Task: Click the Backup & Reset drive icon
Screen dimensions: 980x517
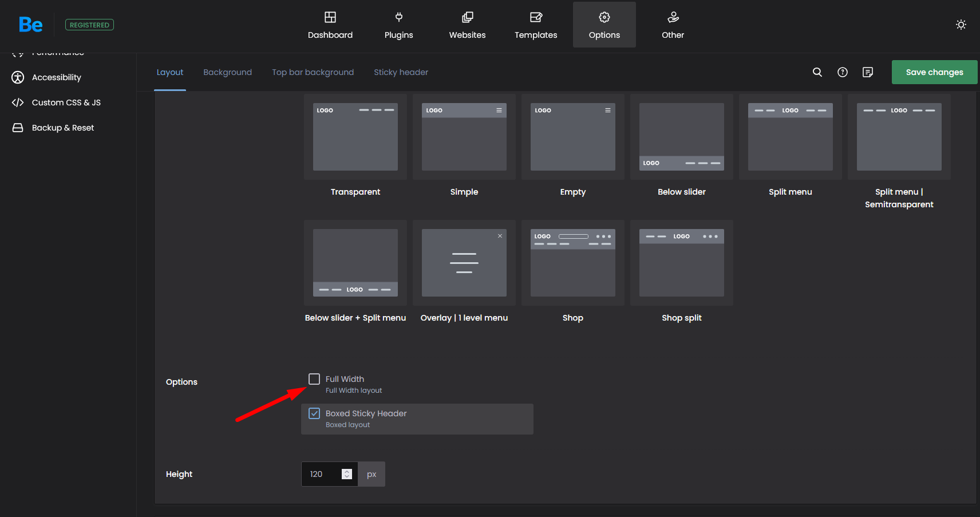Action: tap(18, 128)
